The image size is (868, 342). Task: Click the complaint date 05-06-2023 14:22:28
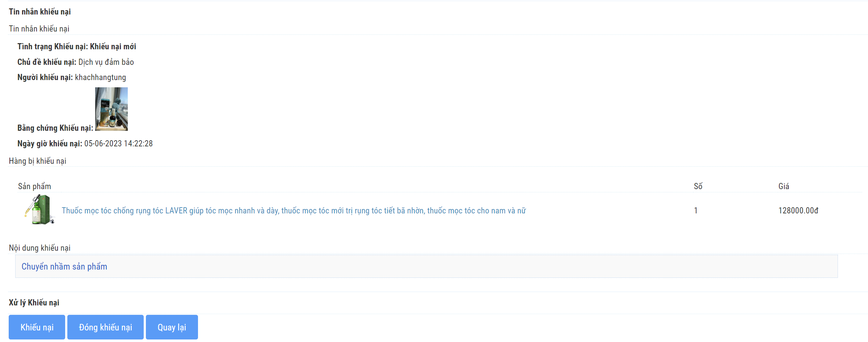pos(118,143)
